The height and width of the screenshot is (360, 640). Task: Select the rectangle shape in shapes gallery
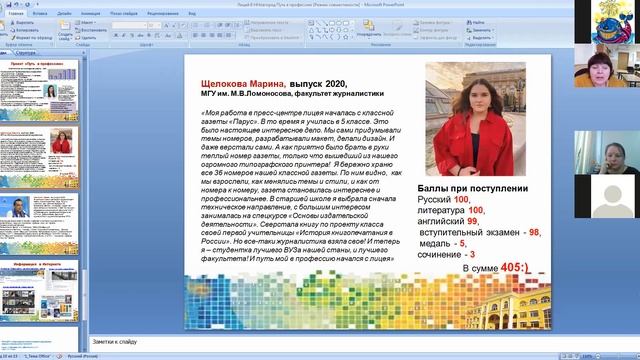tap(332, 23)
